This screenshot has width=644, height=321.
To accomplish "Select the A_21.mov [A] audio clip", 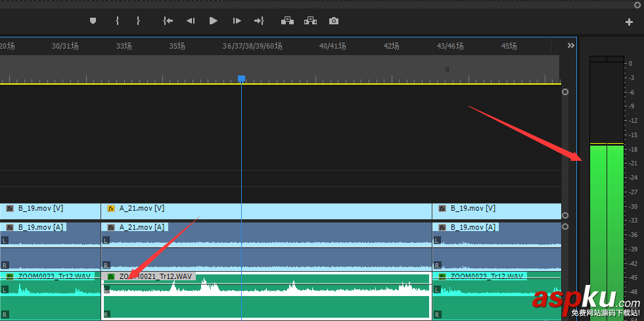I will pyautogui.click(x=267, y=246).
